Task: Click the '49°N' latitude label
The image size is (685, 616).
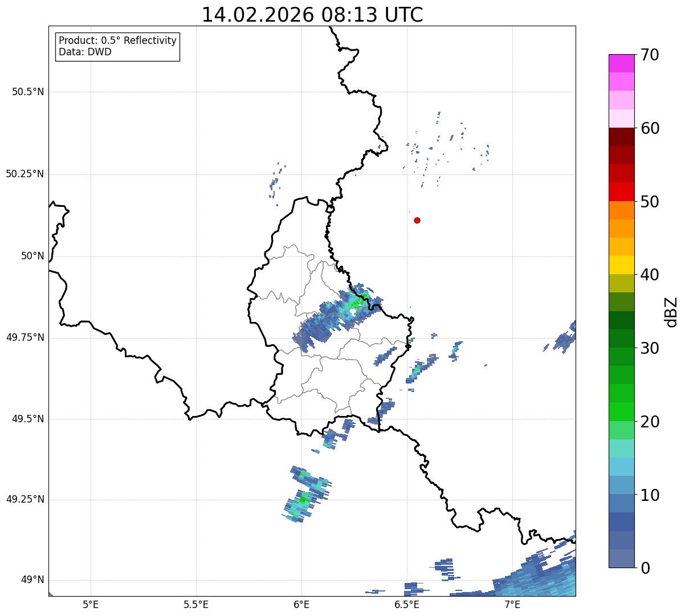Action: pos(32,580)
